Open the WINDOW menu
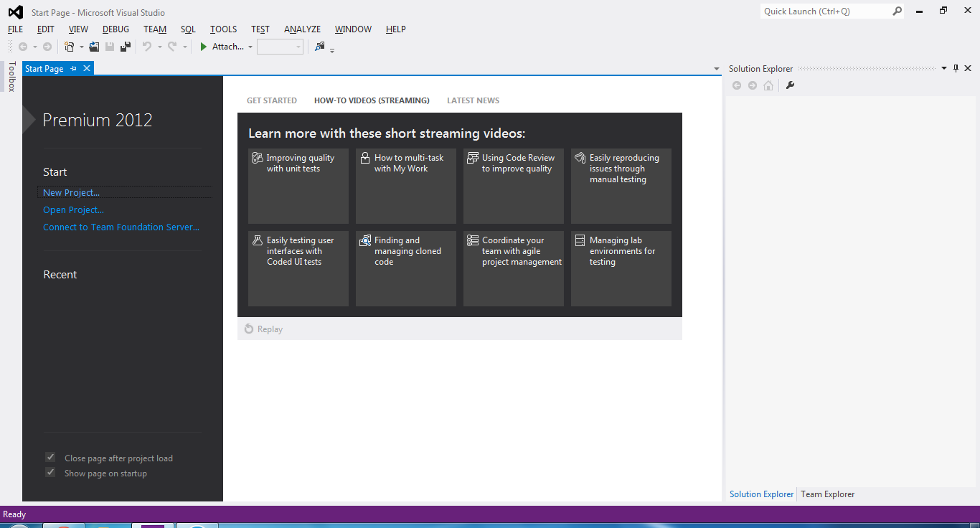 click(x=353, y=29)
